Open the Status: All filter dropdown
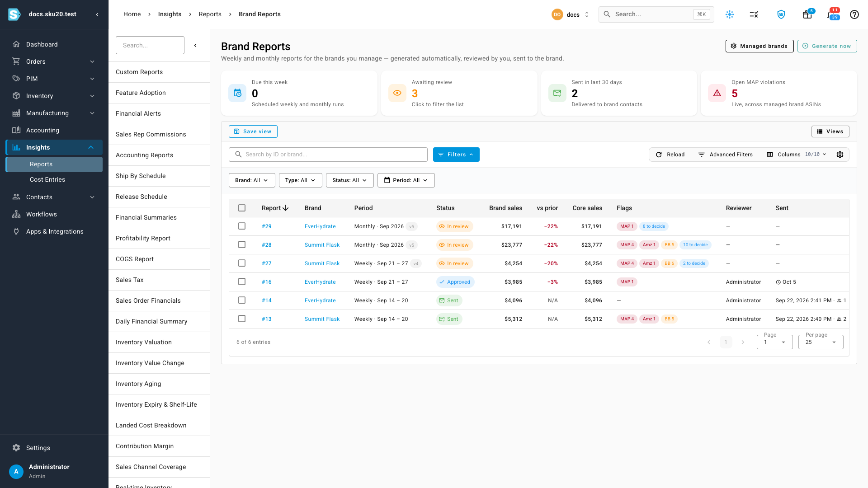The height and width of the screenshot is (488, 868). pyautogui.click(x=349, y=180)
